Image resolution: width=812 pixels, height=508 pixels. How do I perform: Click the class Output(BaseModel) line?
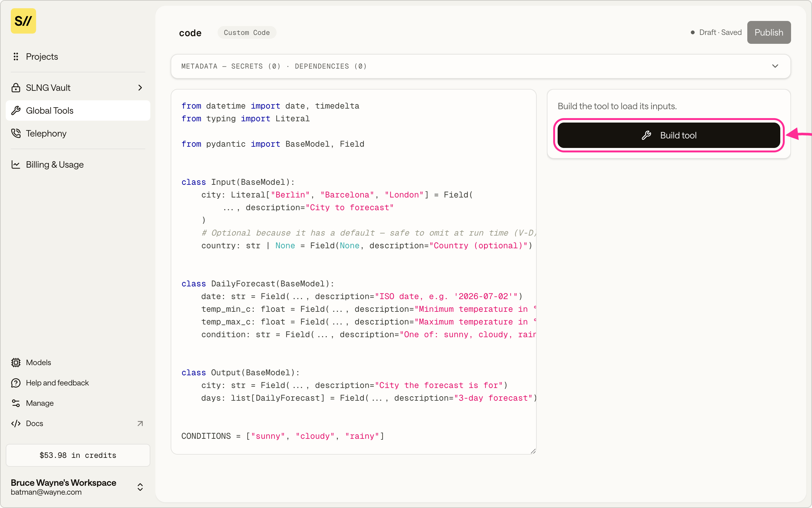point(240,373)
